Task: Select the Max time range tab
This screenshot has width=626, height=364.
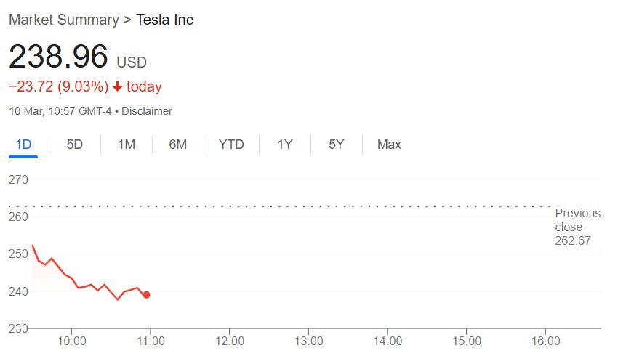Action: (389, 145)
